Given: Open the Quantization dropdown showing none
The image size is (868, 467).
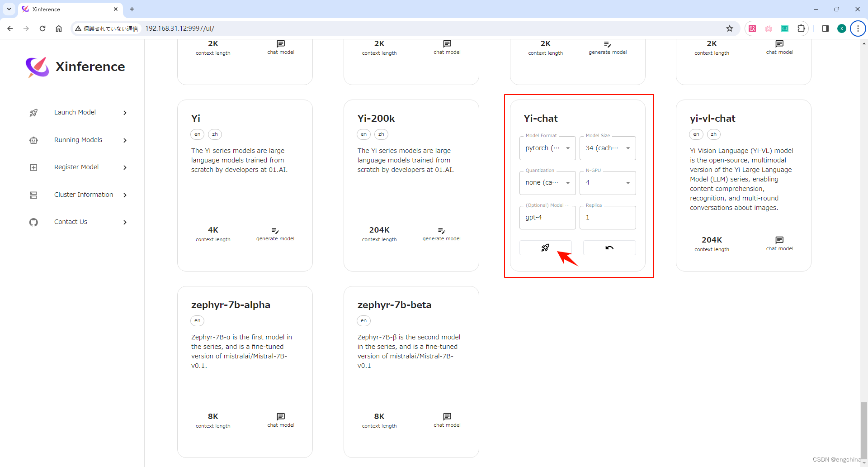Looking at the screenshot, I should pos(547,183).
